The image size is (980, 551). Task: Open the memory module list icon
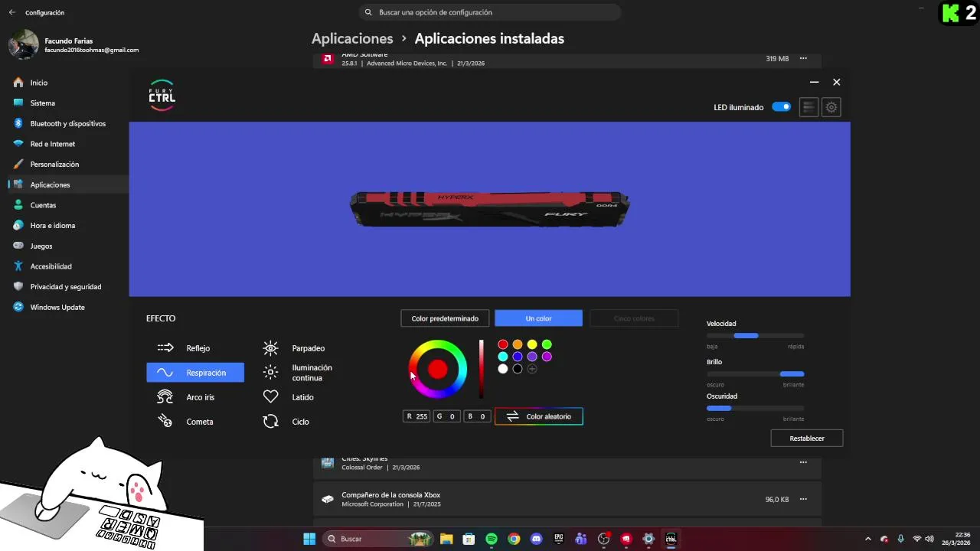(x=808, y=107)
